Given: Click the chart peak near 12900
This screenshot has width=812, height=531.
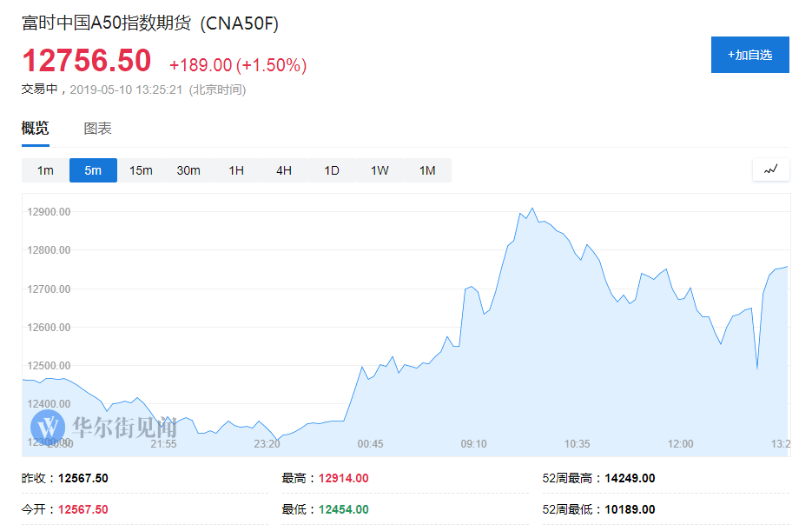Looking at the screenshot, I should (x=531, y=209).
